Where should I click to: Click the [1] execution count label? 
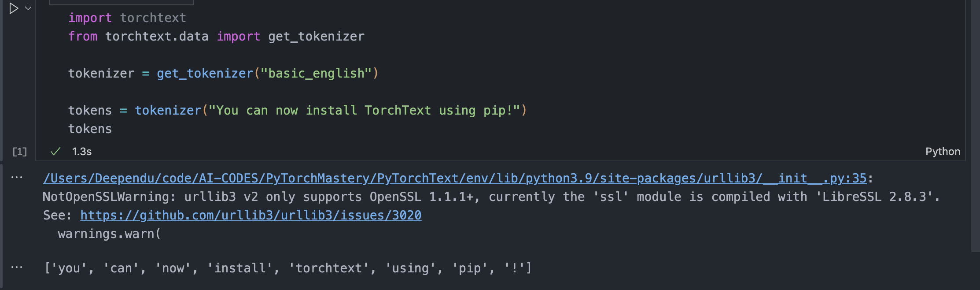coord(20,152)
